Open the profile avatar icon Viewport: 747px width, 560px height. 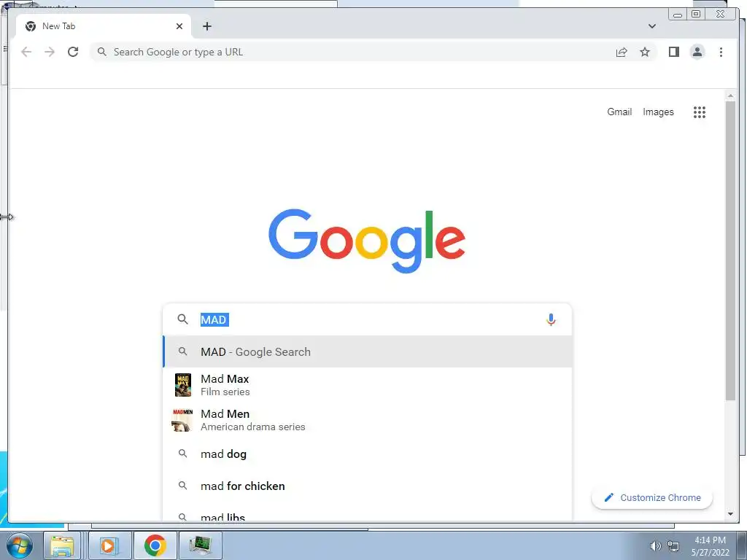click(x=697, y=52)
